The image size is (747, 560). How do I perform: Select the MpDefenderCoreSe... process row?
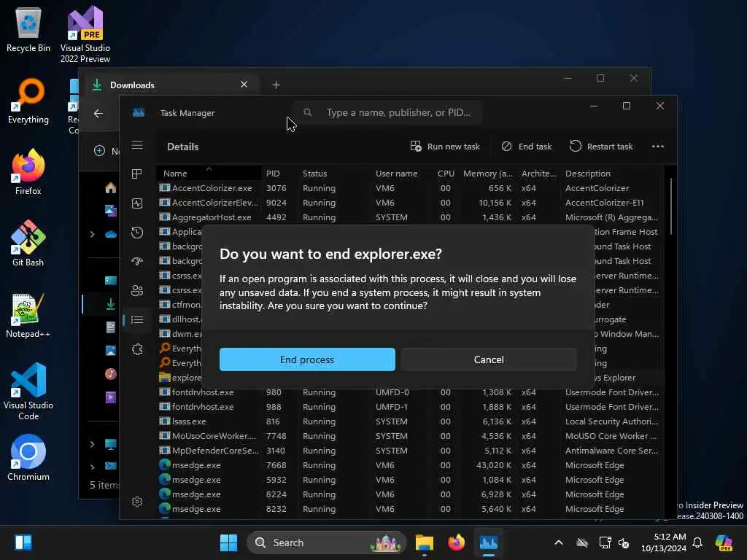tap(410, 451)
